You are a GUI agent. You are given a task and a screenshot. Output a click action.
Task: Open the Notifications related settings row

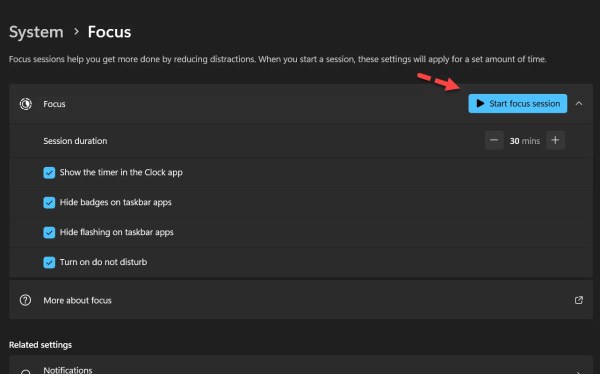point(301,365)
